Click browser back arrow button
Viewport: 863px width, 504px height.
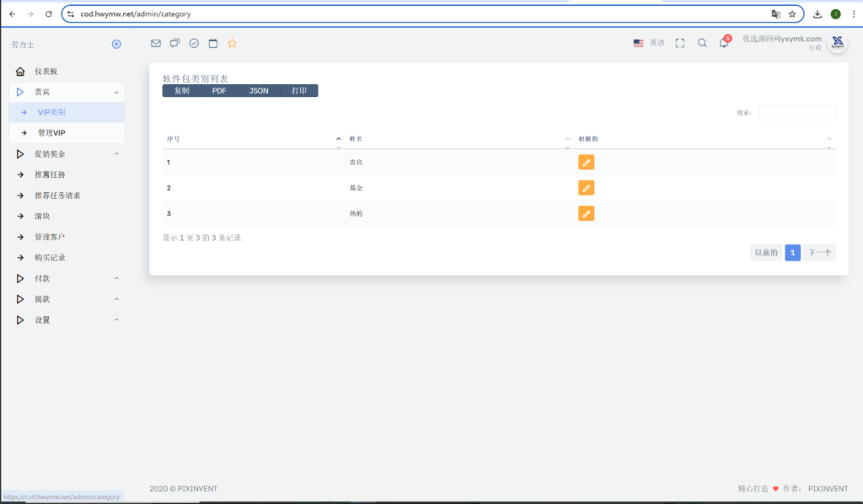12,13
